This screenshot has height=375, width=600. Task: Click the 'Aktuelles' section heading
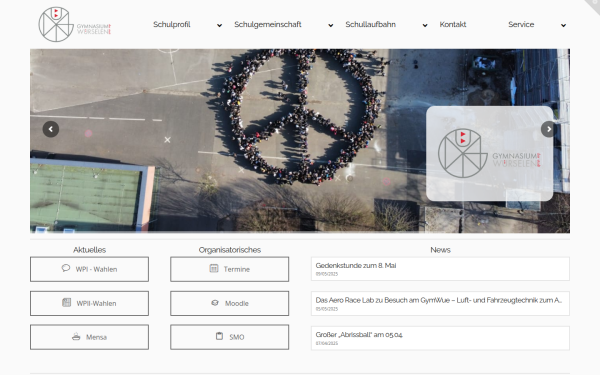(90, 250)
